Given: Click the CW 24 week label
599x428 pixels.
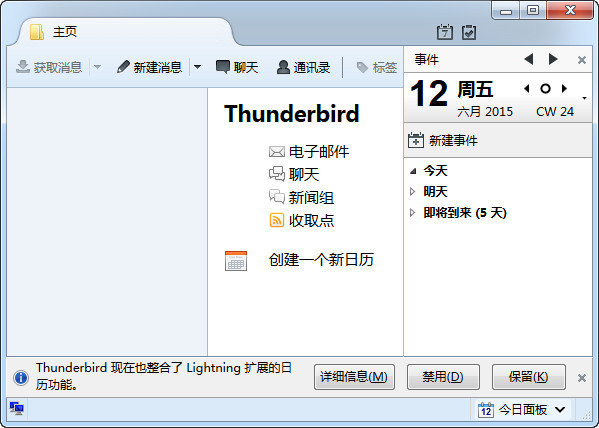Looking at the screenshot, I should coord(555,112).
